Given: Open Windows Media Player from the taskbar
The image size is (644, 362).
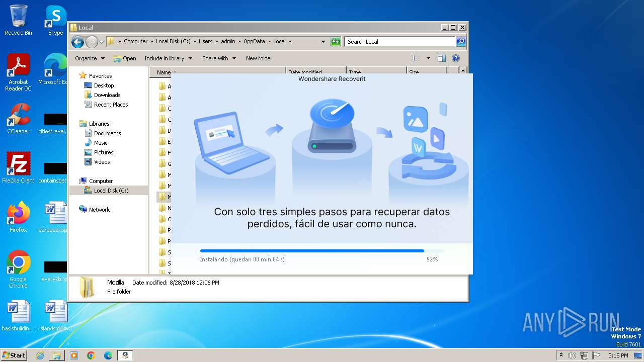Looking at the screenshot, I should pyautogui.click(x=74, y=355).
